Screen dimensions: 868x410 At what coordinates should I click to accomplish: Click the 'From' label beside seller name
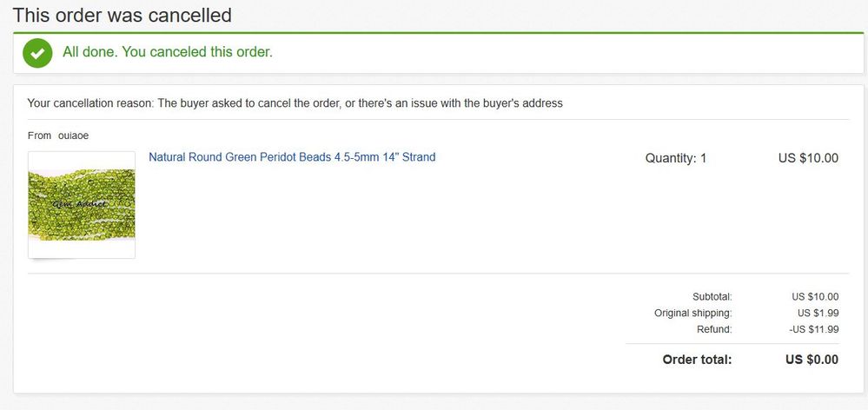point(39,136)
